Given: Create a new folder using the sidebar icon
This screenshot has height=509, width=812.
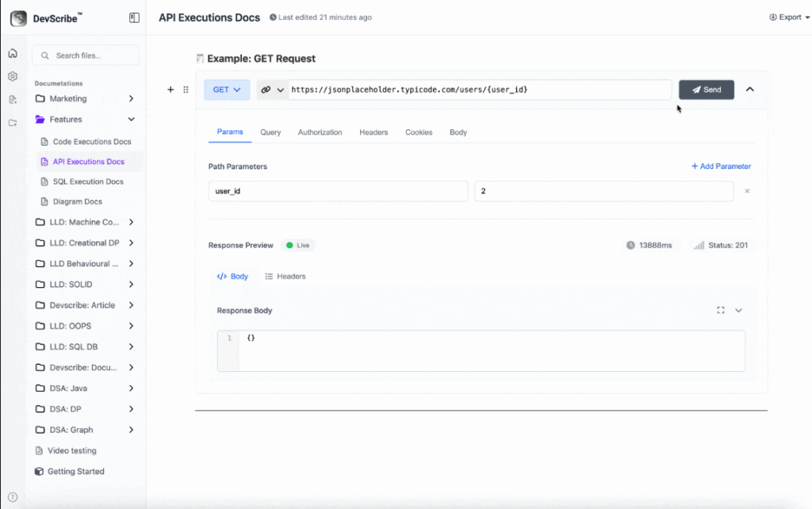Looking at the screenshot, I should tap(13, 121).
